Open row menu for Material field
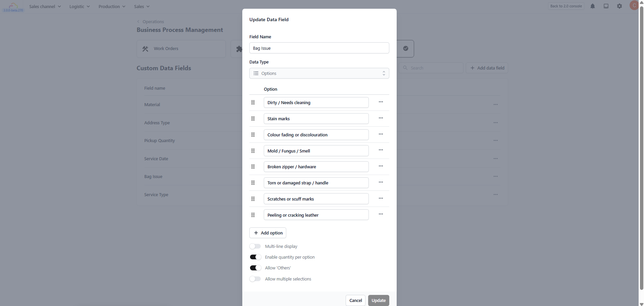Viewport: 644px width, 306px height. click(496, 104)
